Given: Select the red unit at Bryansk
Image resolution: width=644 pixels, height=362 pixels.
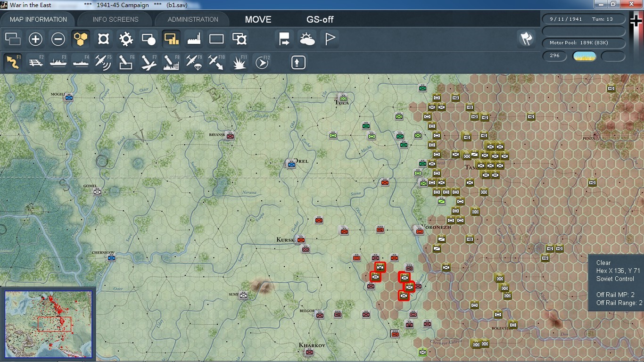Looking at the screenshot, I should 230,136.
